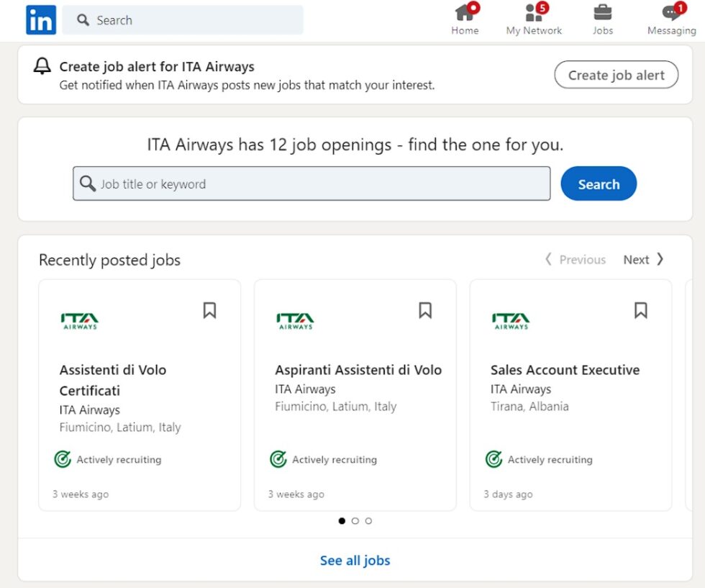Click the LinkedIn logo
Viewport: 705px width, 588px height.
point(40,19)
